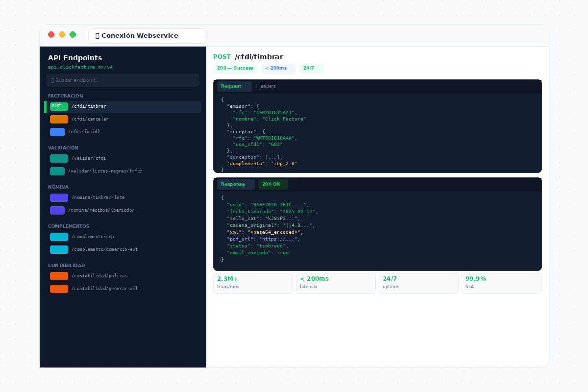
Task: Click the purple badge beside /nomina/recibos/{periodo}
Action: click(x=57, y=210)
